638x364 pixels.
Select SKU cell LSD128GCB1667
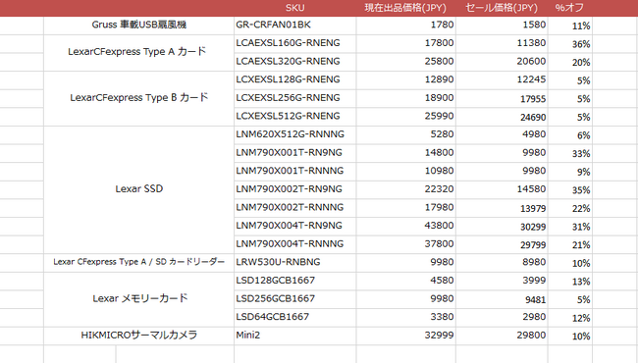(x=295, y=281)
